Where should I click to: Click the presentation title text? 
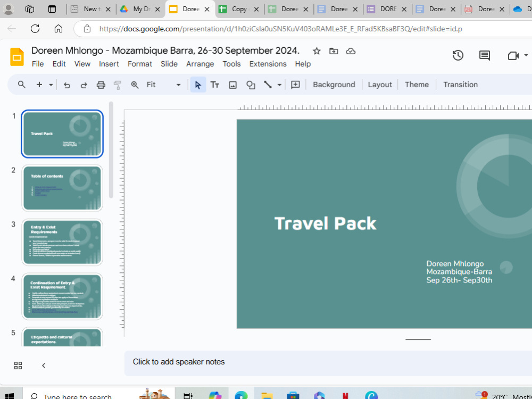(x=165, y=51)
